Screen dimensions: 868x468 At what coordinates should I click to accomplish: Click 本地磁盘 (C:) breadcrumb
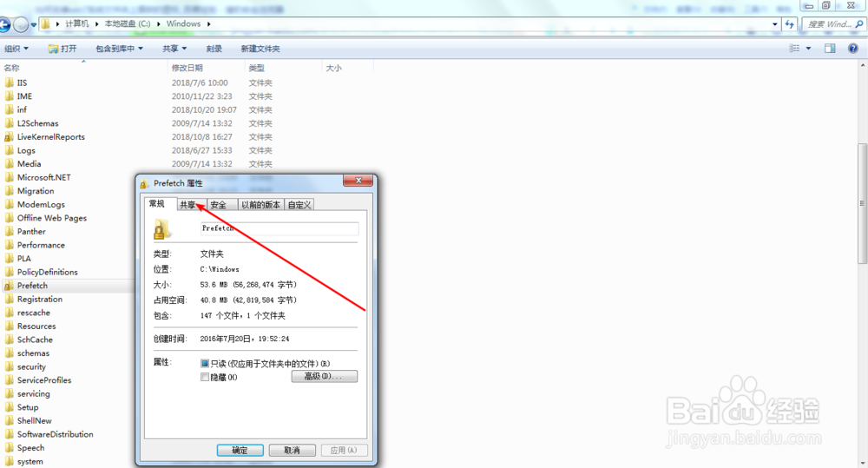coord(128,23)
